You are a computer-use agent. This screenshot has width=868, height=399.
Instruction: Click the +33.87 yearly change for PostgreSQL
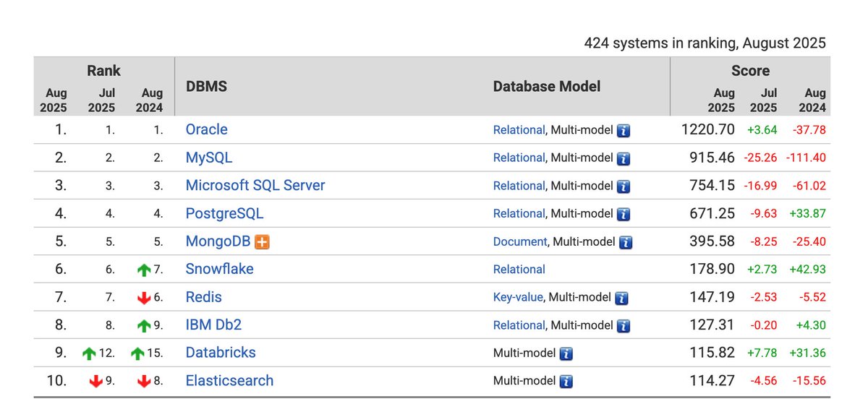pos(808,214)
